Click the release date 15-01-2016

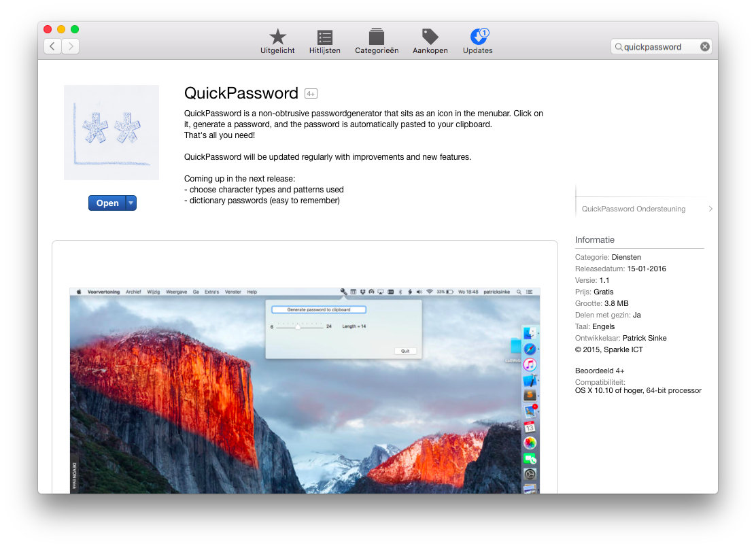[646, 269]
